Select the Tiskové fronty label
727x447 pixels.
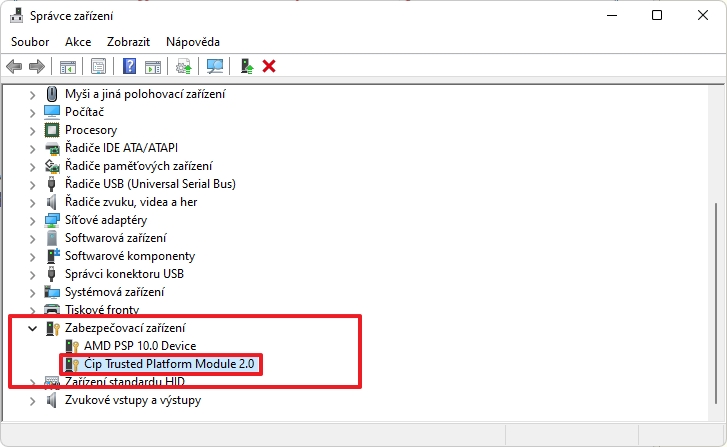coord(102,310)
